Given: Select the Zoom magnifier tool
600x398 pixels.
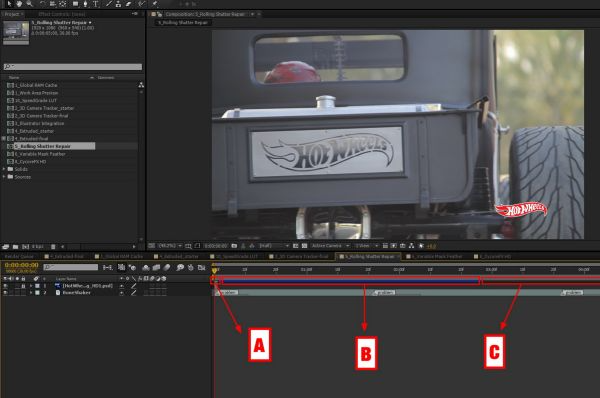Looking at the screenshot, I should point(29,3).
